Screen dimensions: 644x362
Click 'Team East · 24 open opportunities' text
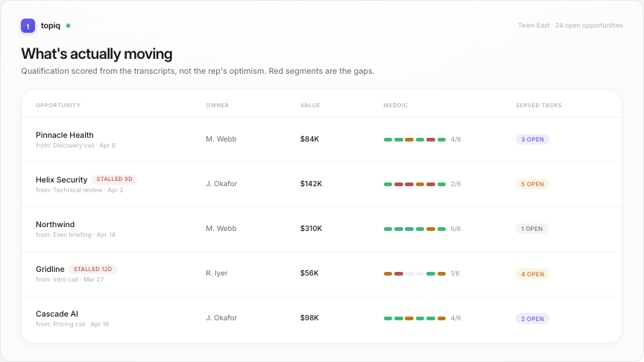point(570,25)
